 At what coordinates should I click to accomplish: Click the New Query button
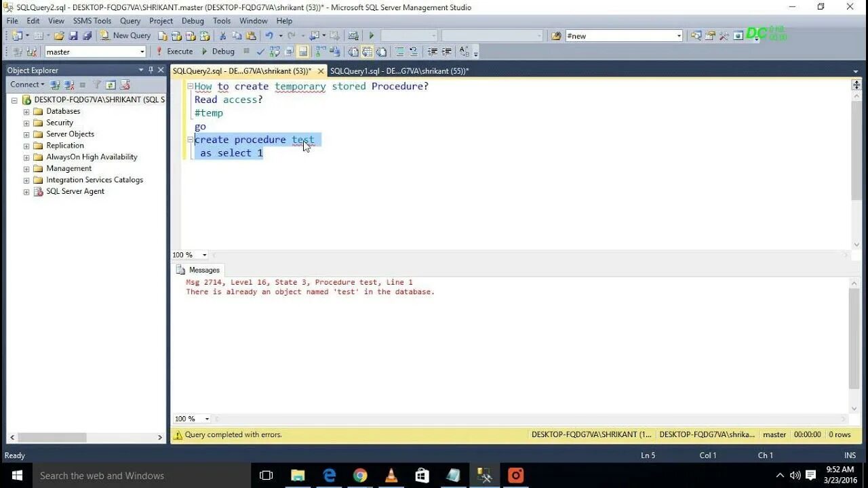[x=125, y=35]
